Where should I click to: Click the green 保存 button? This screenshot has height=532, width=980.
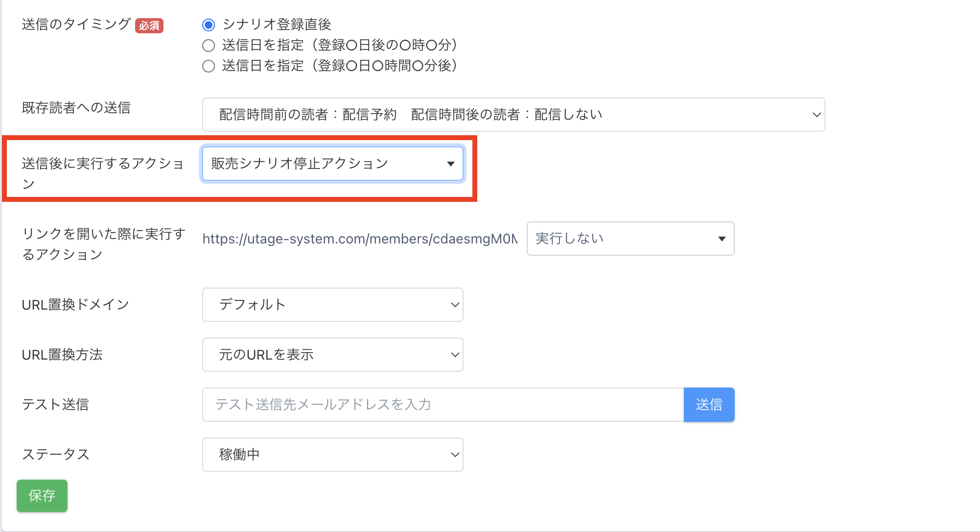pos(42,496)
